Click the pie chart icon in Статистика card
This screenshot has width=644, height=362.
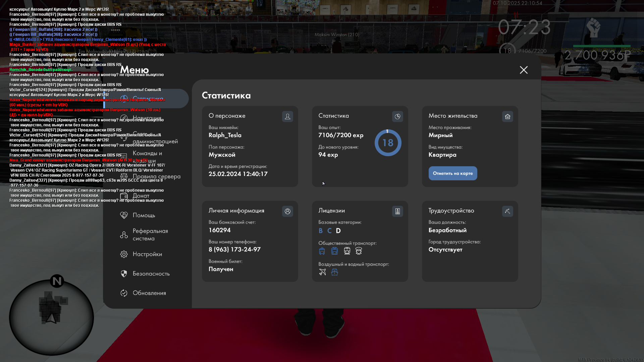click(x=397, y=116)
